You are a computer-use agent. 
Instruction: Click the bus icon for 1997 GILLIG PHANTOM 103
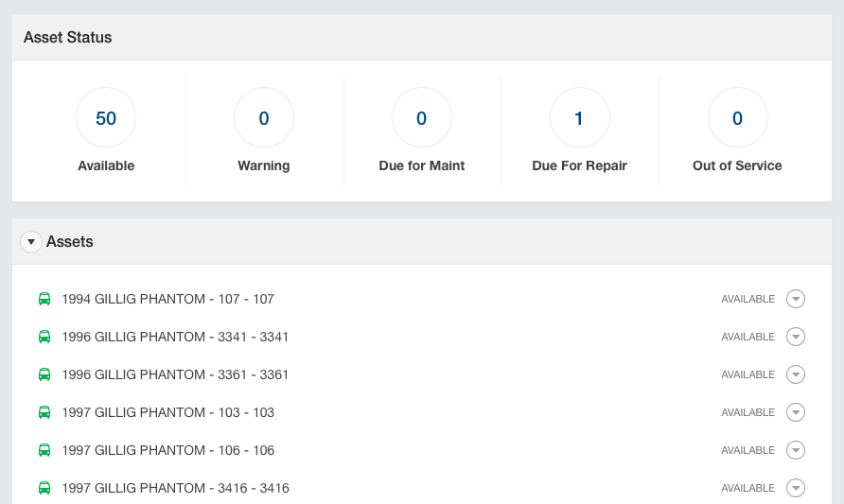44,412
